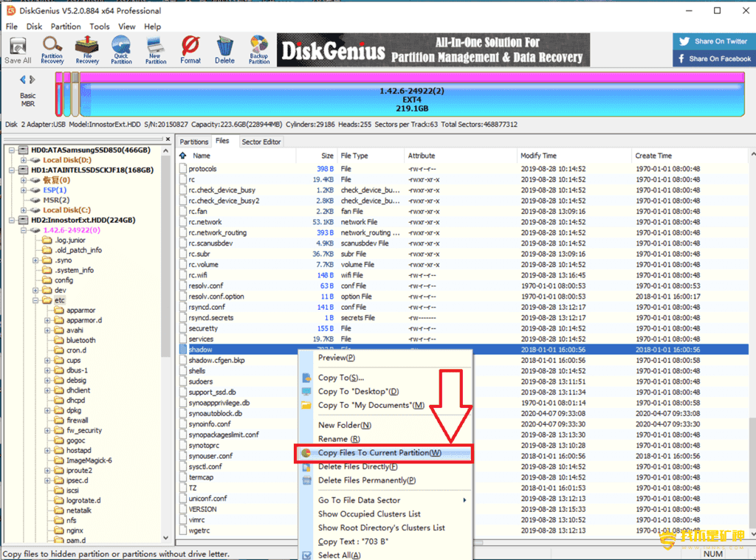Open the Tools menu
Viewport: 756px width, 560px height.
click(100, 27)
